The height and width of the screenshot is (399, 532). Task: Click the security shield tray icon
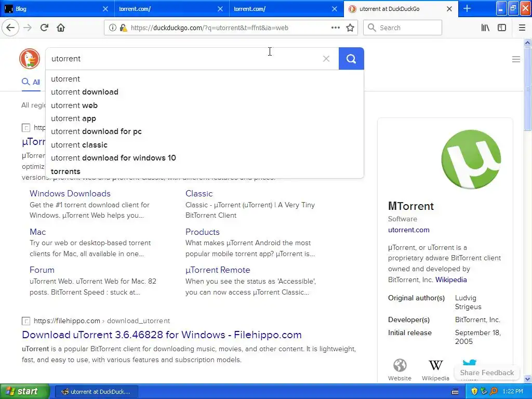(x=474, y=391)
